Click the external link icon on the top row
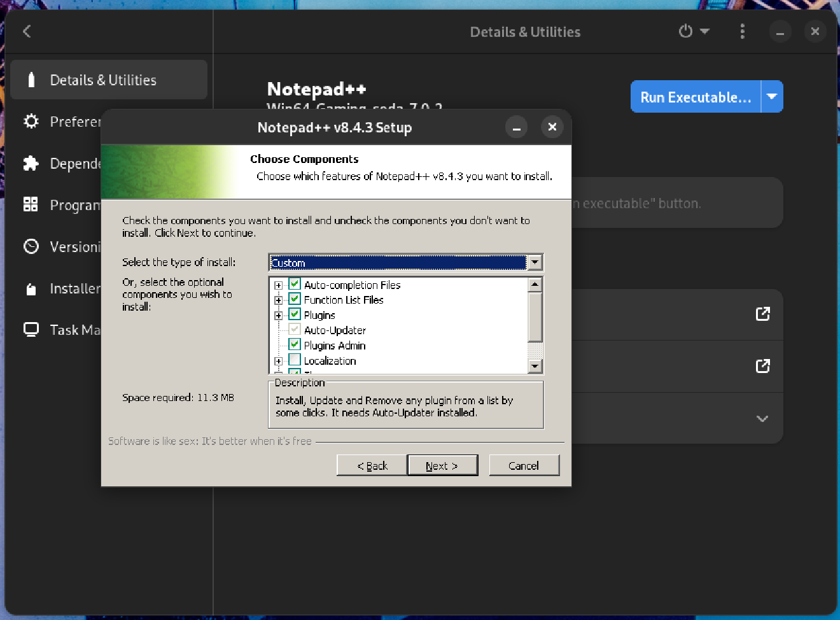 (x=762, y=314)
